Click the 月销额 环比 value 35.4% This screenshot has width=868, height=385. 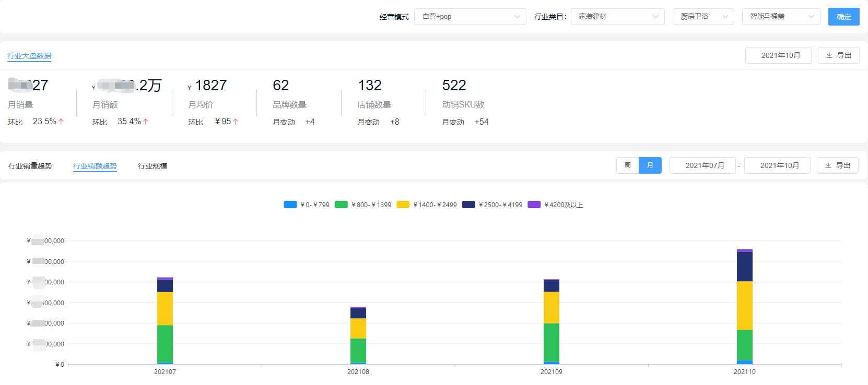pyautogui.click(x=129, y=122)
